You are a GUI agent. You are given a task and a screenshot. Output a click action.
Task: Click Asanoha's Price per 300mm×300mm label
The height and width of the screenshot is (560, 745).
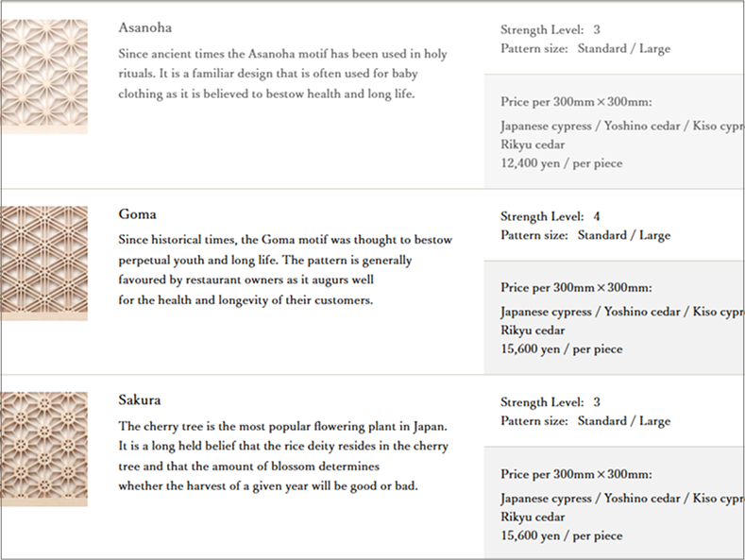click(577, 102)
